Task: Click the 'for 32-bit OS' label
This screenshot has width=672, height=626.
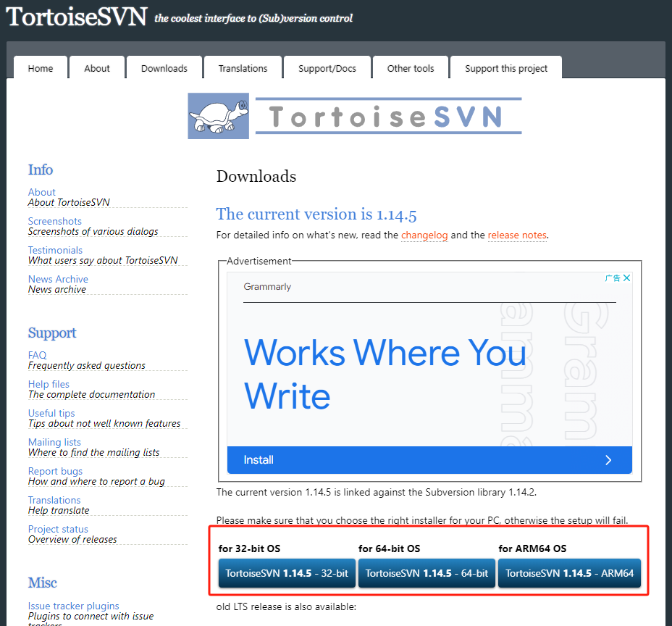Action: [x=249, y=548]
